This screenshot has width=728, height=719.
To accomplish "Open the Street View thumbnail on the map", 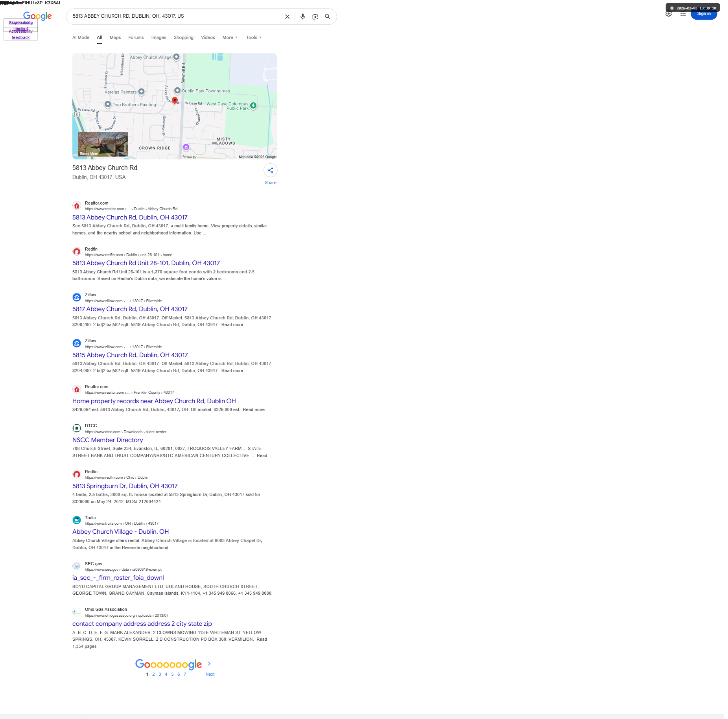I will (x=103, y=144).
